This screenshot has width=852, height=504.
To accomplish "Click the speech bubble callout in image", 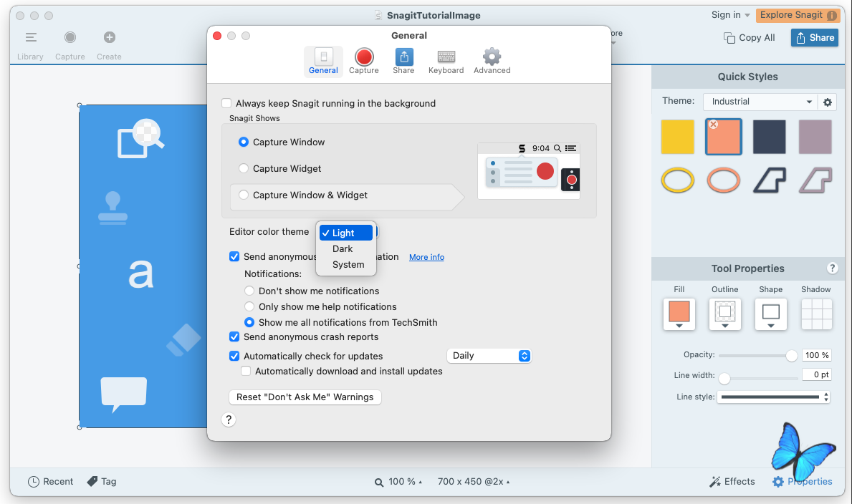I will point(124,394).
